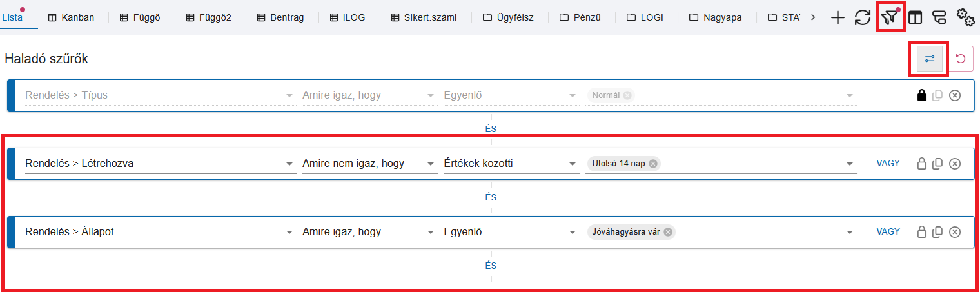980x301 pixels.
Task: Open the Értékek közötti operator dropdown
Action: (511, 164)
